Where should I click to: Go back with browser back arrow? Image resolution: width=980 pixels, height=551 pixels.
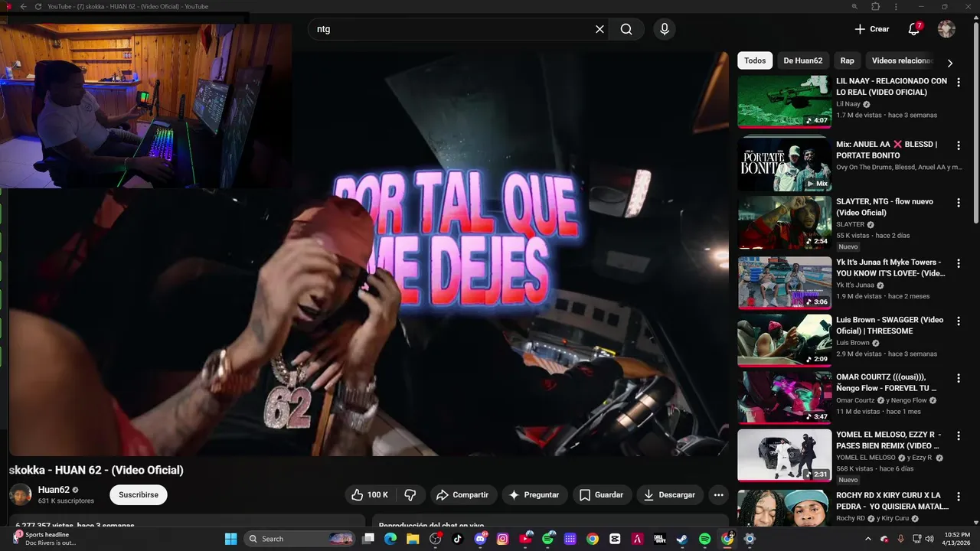[x=24, y=6]
